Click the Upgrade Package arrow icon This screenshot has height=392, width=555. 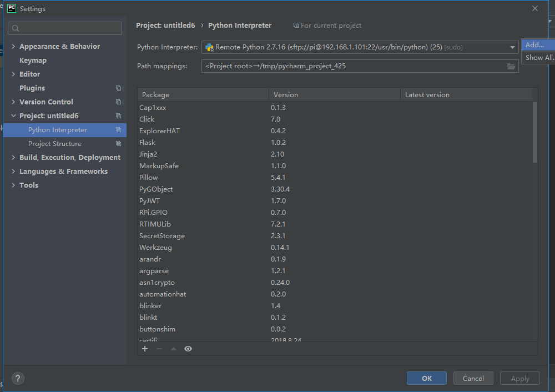(x=173, y=349)
